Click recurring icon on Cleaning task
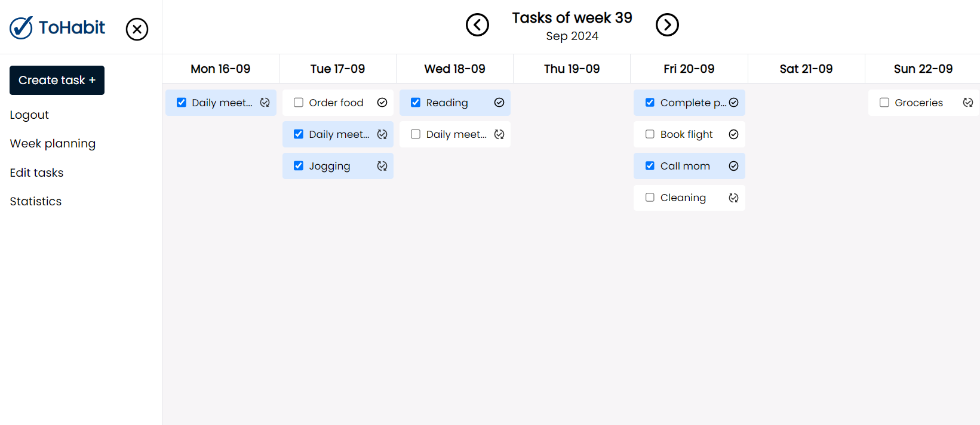Viewport: 980px width, 425px height. [x=733, y=198]
